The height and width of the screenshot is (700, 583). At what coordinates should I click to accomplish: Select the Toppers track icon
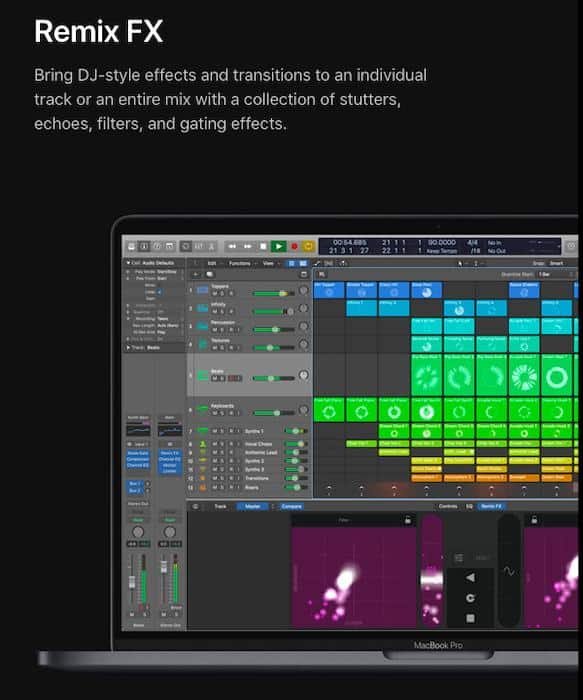click(x=203, y=290)
